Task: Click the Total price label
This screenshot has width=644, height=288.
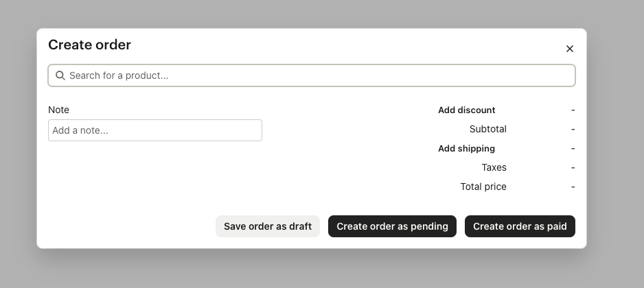Action: click(x=483, y=187)
